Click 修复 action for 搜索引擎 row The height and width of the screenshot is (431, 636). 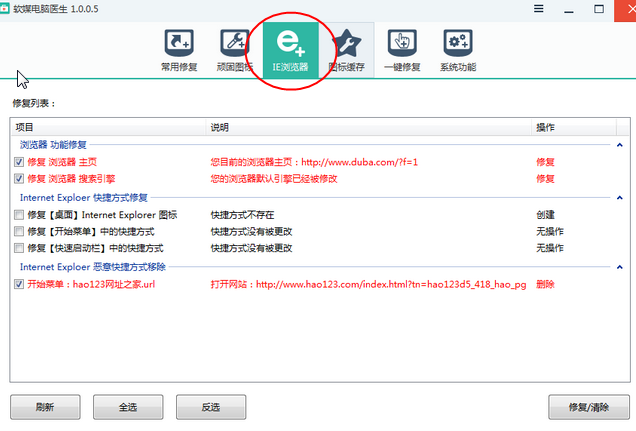pos(545,179)
